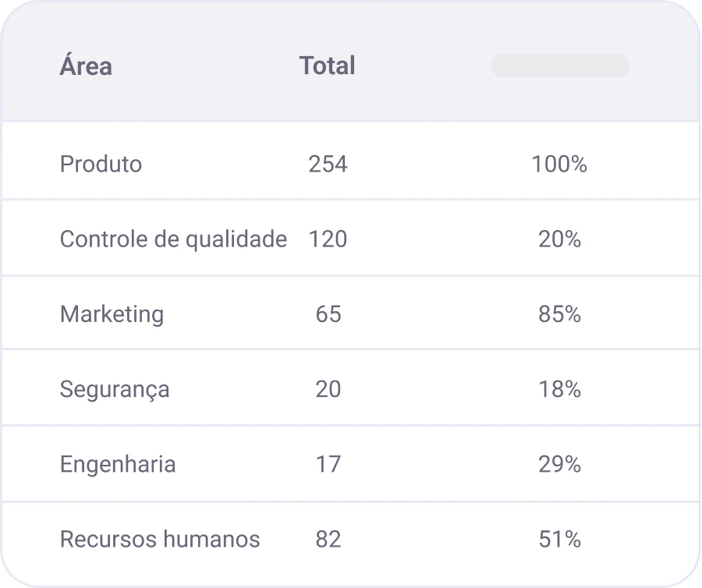This screenshot has width=702, height=588.
Task: Click the 65 total for Marketing
Action: (328, 314)
